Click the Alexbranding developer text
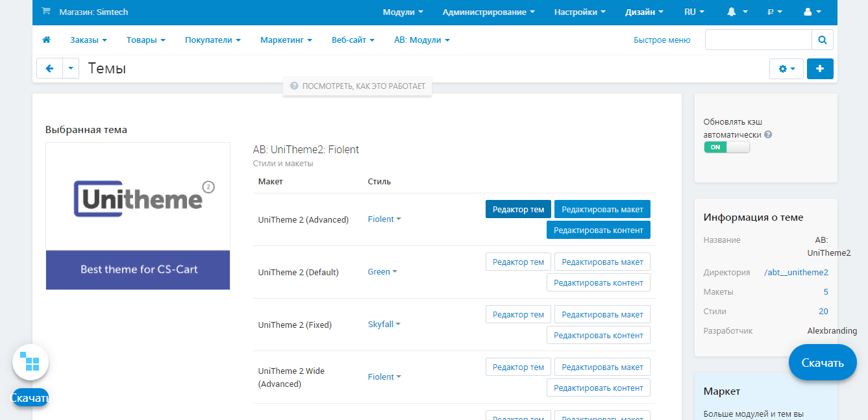 point(832,331)
